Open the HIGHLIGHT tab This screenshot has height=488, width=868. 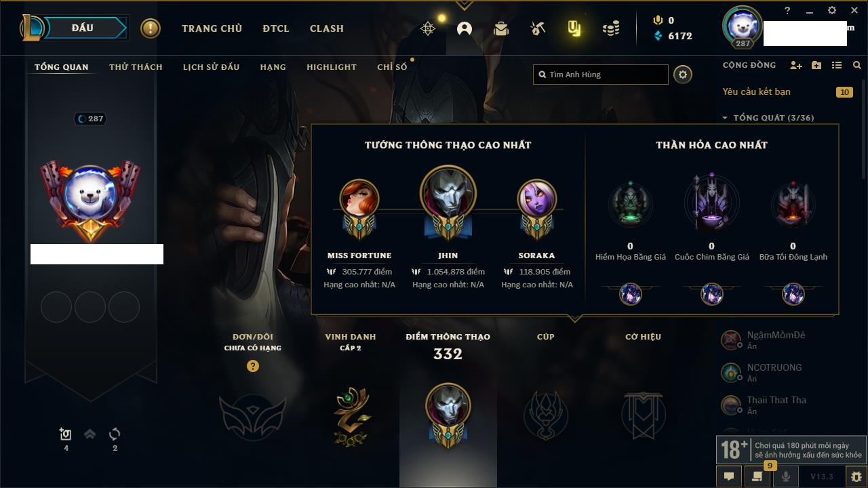(332, 67)
